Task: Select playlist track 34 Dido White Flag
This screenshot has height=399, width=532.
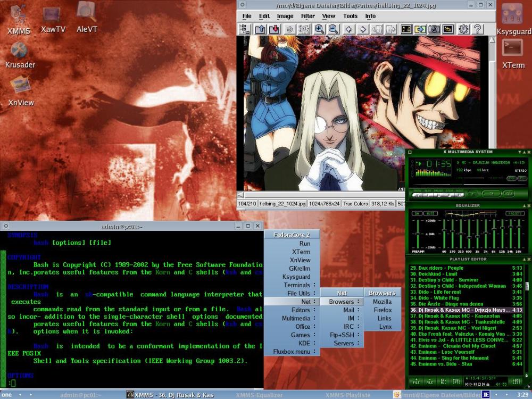Action: click(465, 298)
